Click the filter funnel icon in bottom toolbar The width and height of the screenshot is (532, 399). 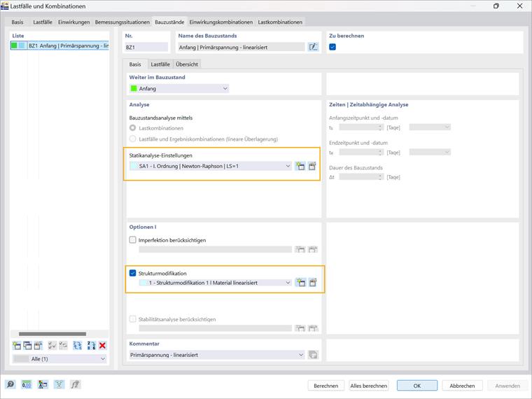click(59, 384)
